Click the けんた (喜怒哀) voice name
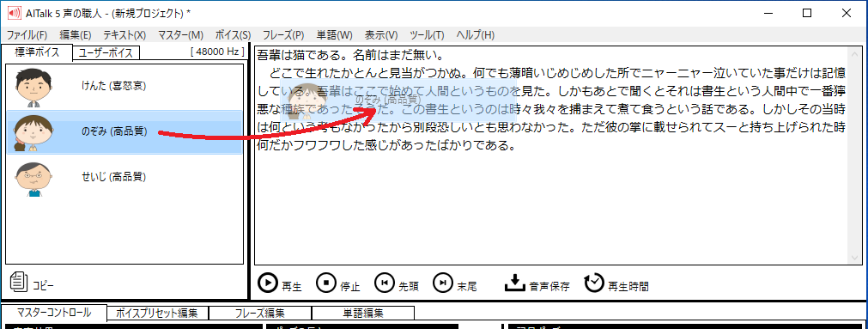The image size is (868, 329). [114, 85]
